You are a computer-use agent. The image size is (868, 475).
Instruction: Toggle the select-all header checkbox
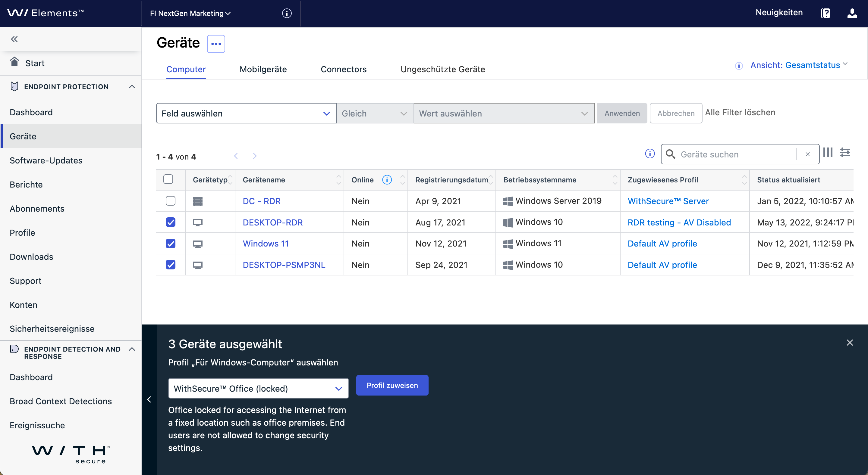[168, 179]
